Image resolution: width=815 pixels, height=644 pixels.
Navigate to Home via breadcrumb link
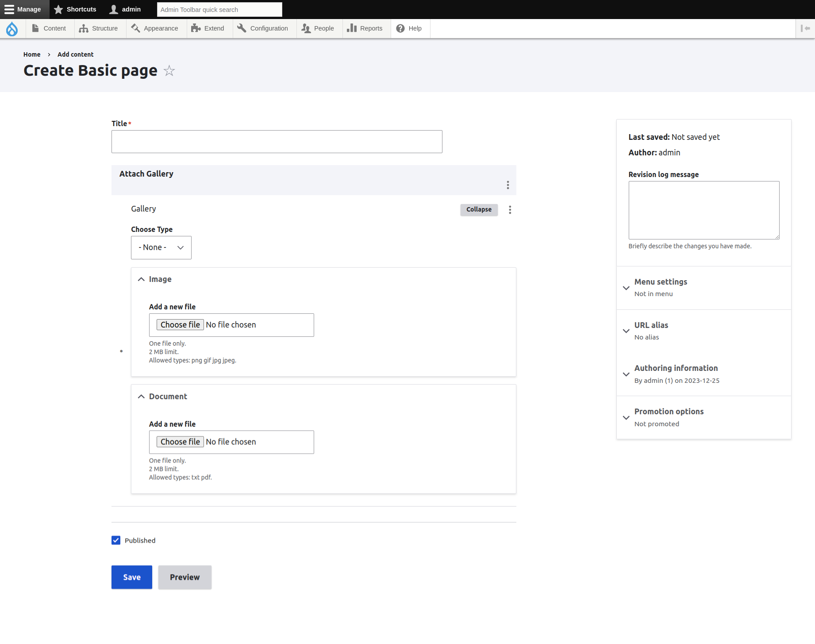31,54
